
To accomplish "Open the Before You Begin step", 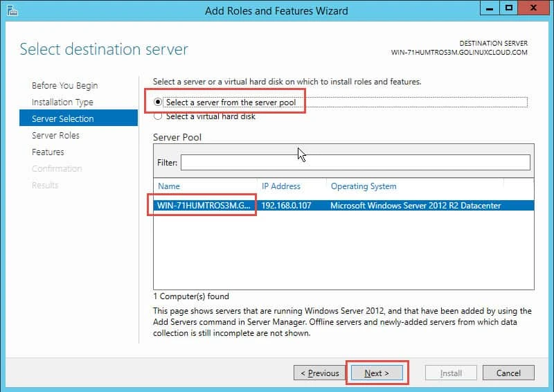I will 64,86.
